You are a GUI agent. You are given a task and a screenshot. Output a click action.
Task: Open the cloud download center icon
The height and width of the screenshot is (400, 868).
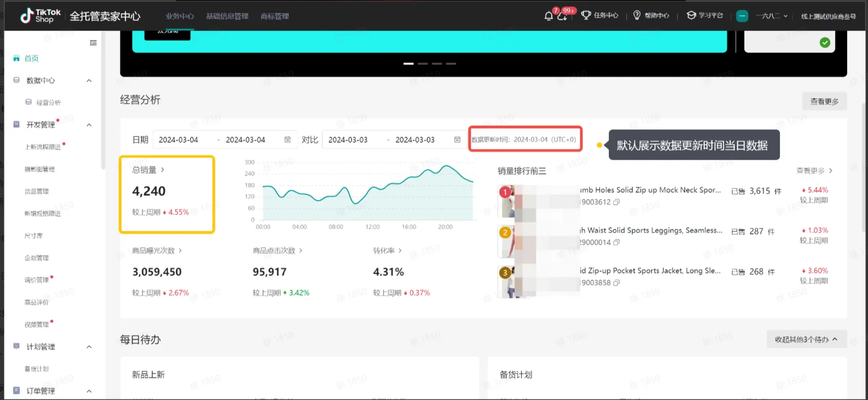click(x=562, y=16)
